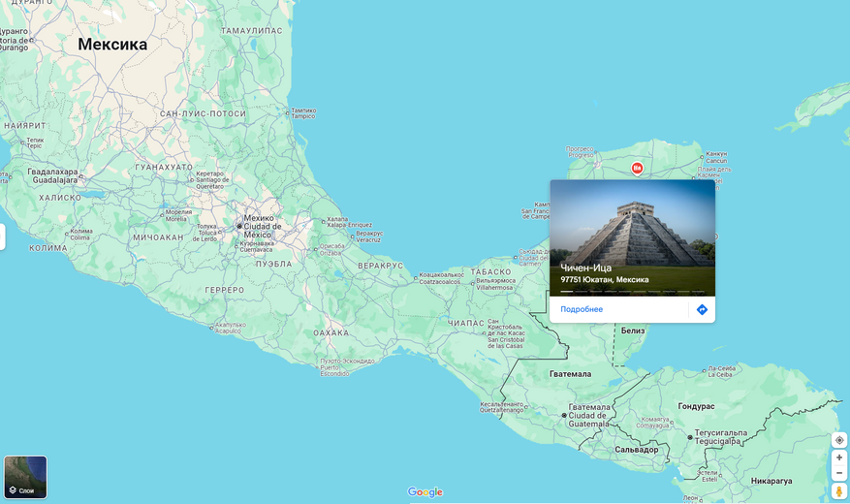Screen dimensions: 850x504
Task: Click the Гватемала country label
Action: (570, 374)
